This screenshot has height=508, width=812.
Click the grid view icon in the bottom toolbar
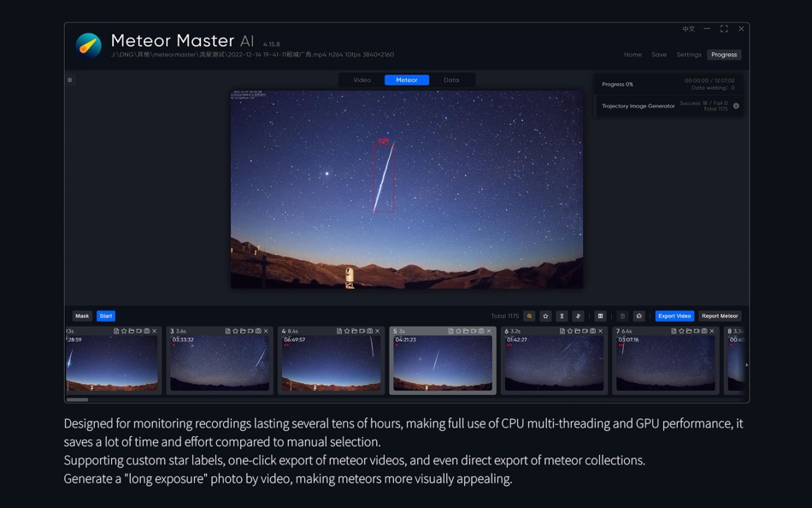tap(600, 316)
